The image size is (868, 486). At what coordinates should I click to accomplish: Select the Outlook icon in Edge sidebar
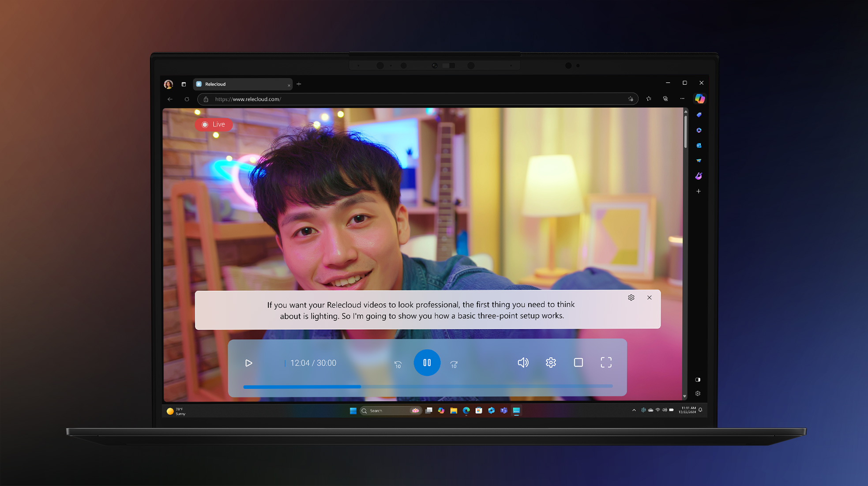coord(699,146)
